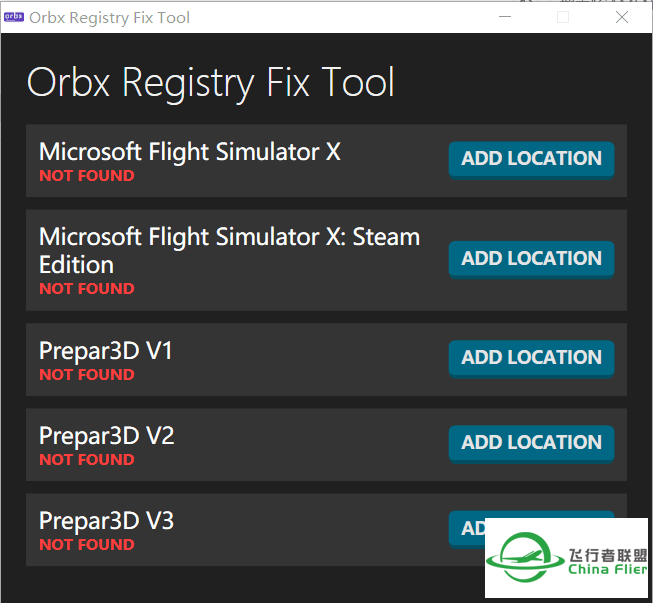Click the Orbx logo icon in title bar
Viewport: 653px width, 603px height.
(14, 17)
